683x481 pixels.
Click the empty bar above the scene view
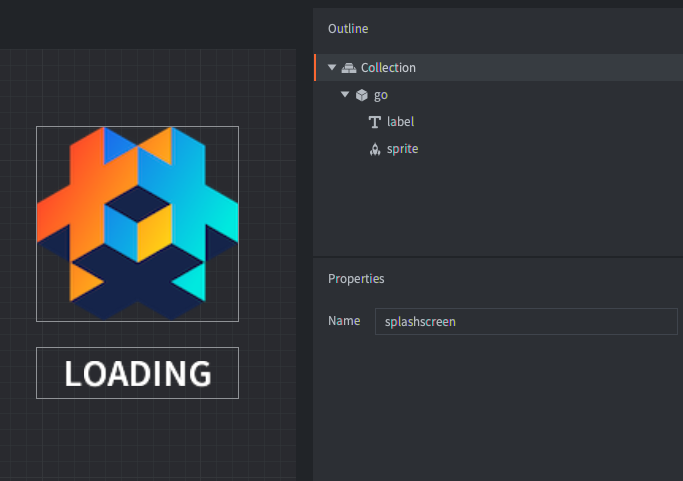pyautogui.click(x=148, y=24)
